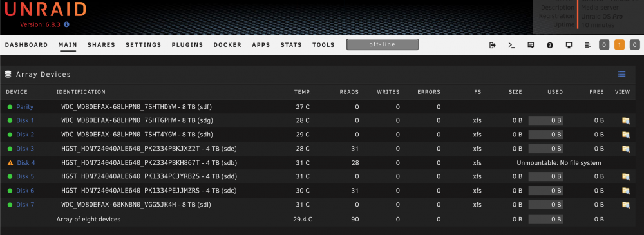Image resolution: width=644 pixels, height=235 pixels.
Task: Click the Array Devices stack icon
Action: [8, 74]
